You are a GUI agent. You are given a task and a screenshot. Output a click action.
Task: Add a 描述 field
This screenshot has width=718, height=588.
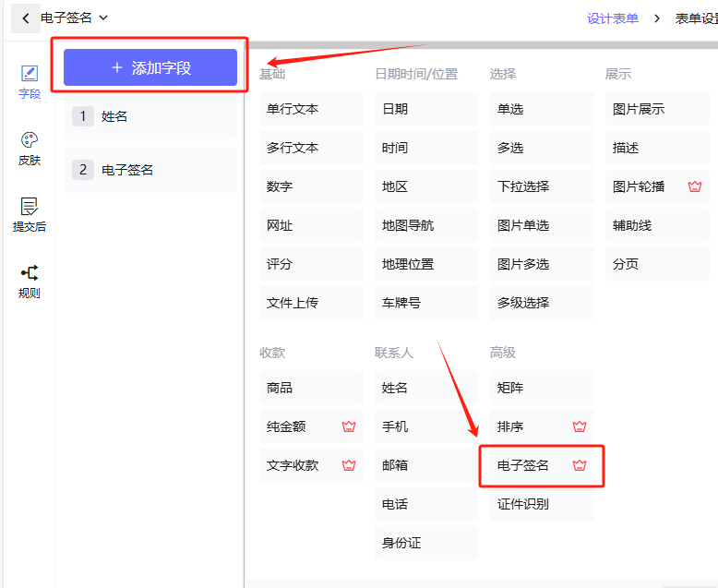658,148
